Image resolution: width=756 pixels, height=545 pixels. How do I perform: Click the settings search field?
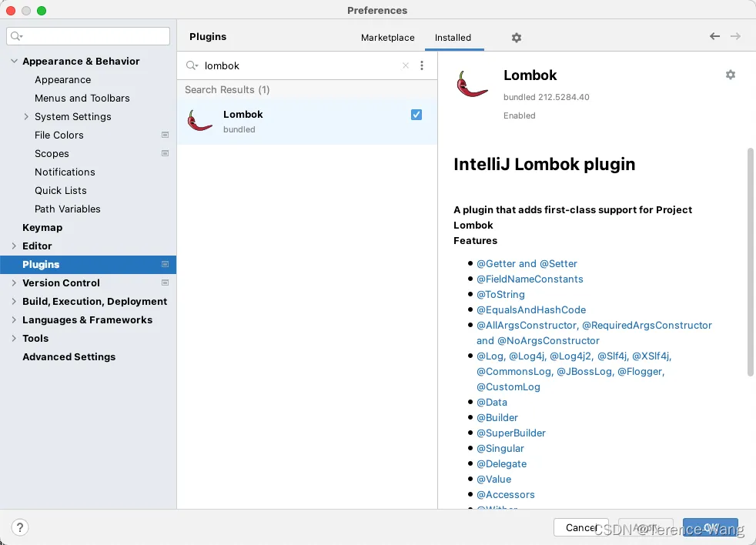pos(89,36)
